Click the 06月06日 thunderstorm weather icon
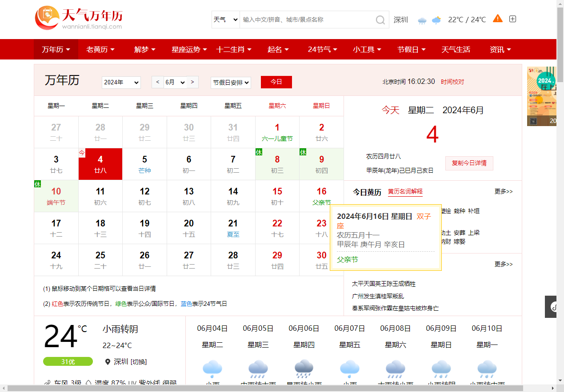This screenshot has width=564, height=392. pyautogui.click(x=304, y=368)
